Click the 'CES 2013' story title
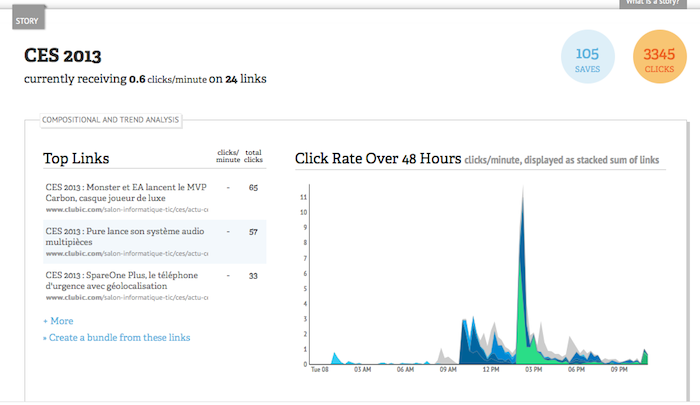The width and height of the screenshot is (700, 405). (x=63, y=56)
